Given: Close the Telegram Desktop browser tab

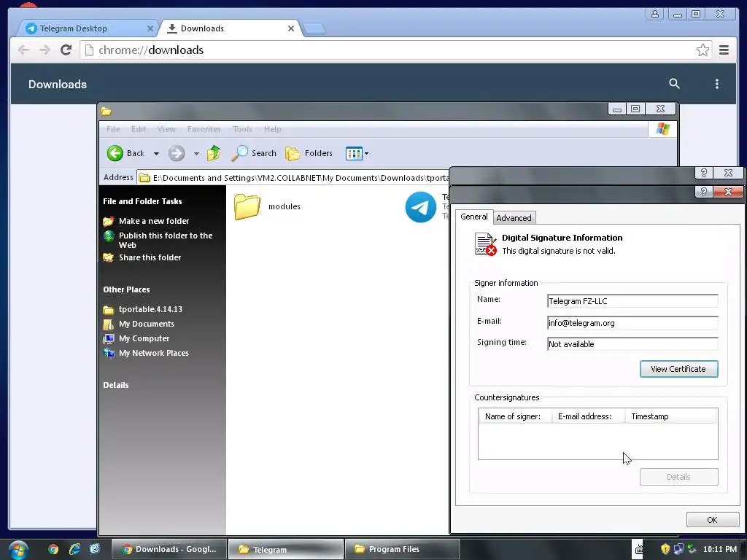Looking at the screenshot, I should (x=150, y=28).
